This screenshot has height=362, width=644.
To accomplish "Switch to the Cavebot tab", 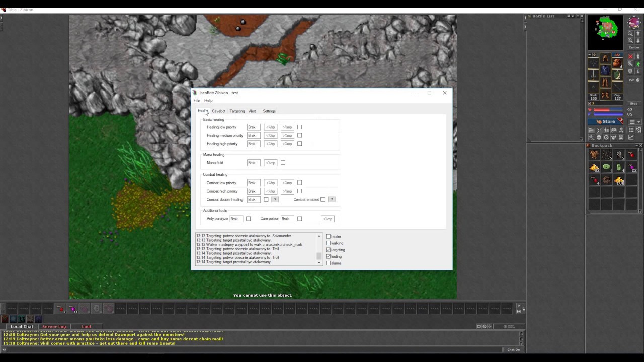I will 218,111.
